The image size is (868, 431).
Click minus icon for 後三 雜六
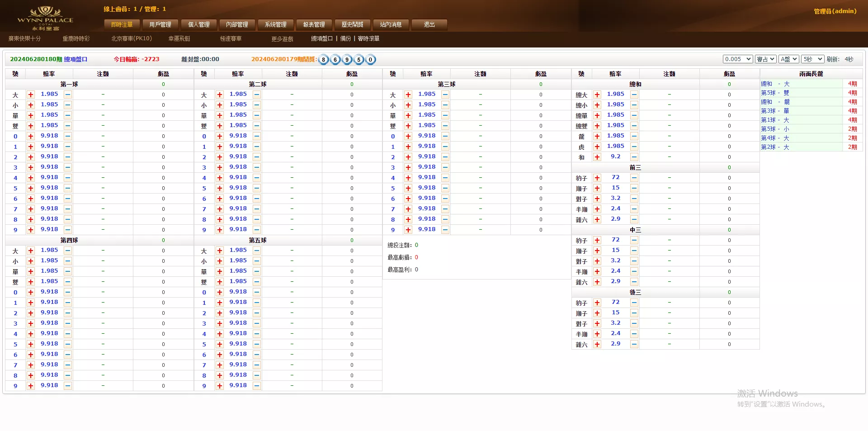point(634,344)
